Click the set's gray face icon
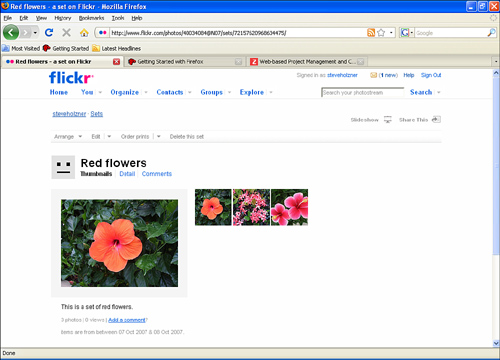Screen dimensions: 500x360 pyautogui.click(x=63, y=167)
